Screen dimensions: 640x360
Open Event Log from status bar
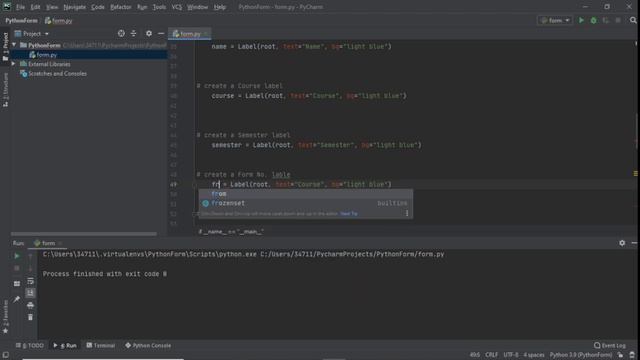click(x=609, y=345)
